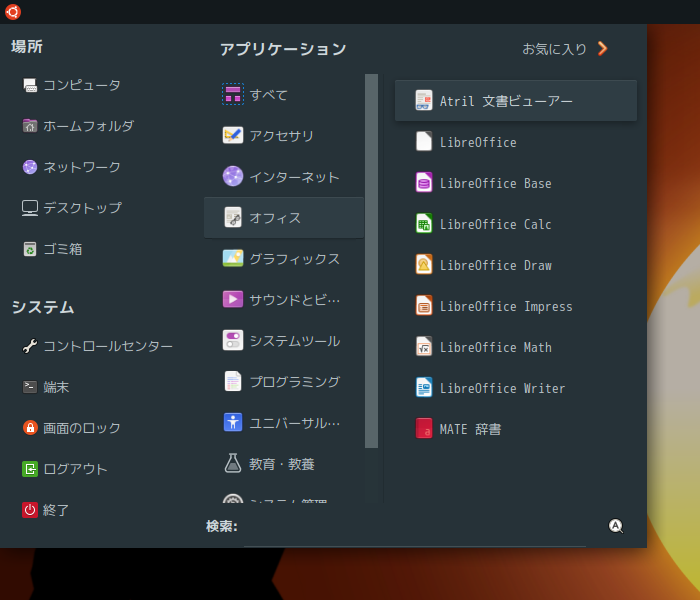Viewport: 700px width, 600px height.
Task: Click the Ubuntu MATE menu logo icon
Action: point(13,12)
